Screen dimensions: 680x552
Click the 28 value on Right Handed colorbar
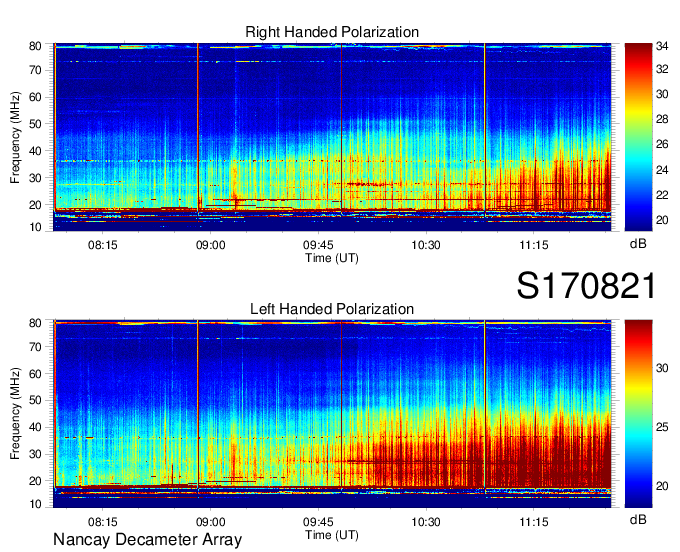tap(662, 119)
